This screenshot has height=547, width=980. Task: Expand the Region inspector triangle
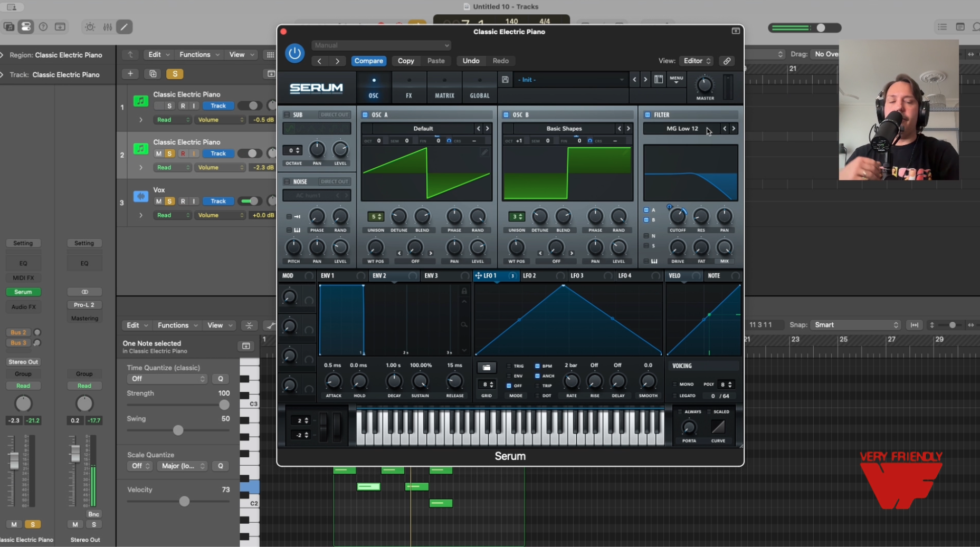3,55
